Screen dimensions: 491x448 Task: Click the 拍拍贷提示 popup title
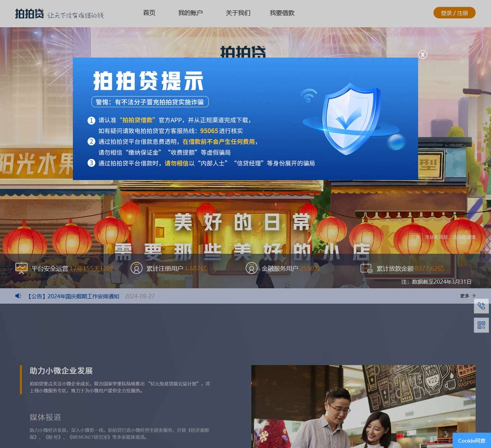(148, 81)
